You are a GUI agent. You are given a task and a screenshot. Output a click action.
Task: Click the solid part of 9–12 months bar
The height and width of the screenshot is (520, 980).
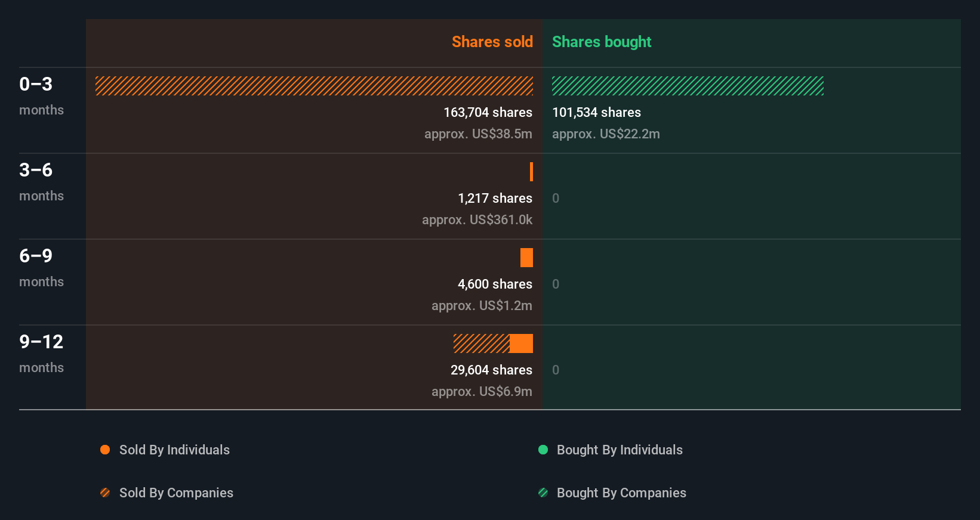coord(521,343)
